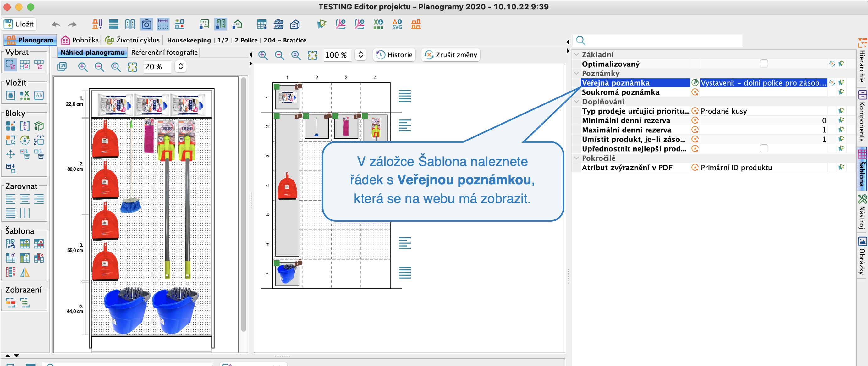This screenshot has width=868, height=366.
Task: Collapse the Poznámky section
Action: tap(577, 74)
